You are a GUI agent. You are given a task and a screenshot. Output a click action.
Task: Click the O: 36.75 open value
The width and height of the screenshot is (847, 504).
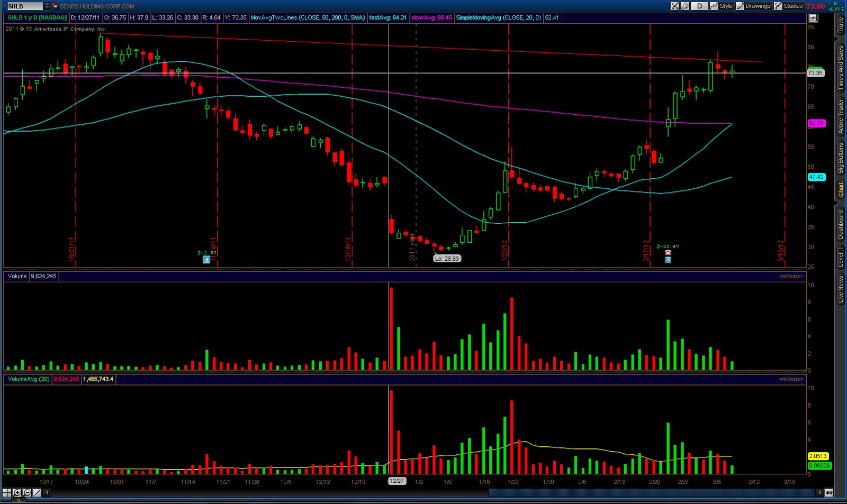coord(115,17)
